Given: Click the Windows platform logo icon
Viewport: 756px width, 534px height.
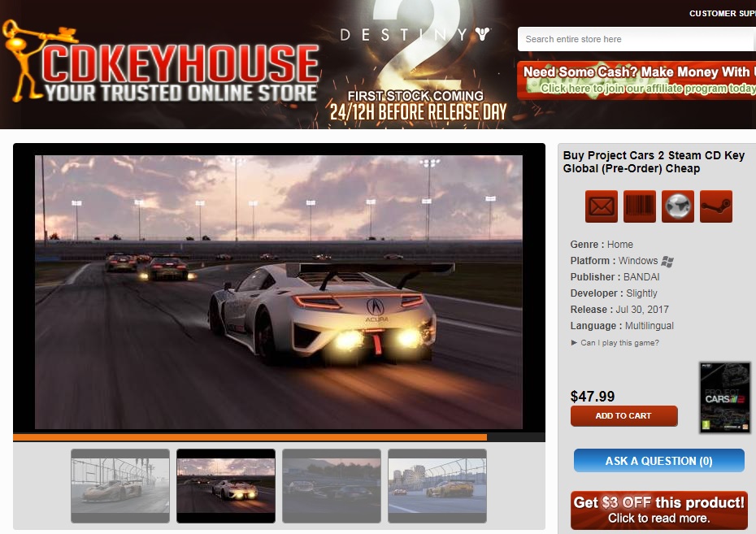Looking at the screenshot, I should pos(667,261).
